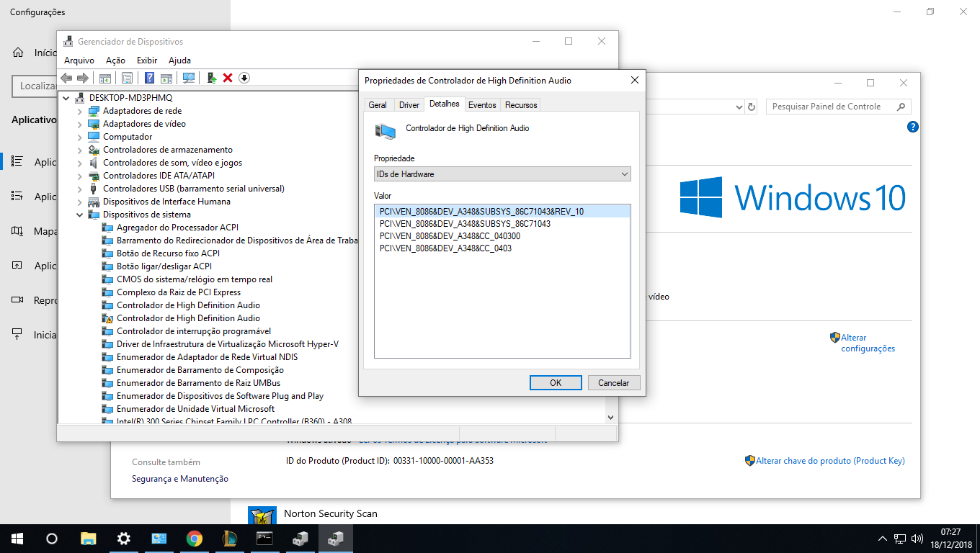Screen dimensions: 980x553
Task: Show hidden tray icons chevron
Action: pyautogui.click(x=883, y=539)
